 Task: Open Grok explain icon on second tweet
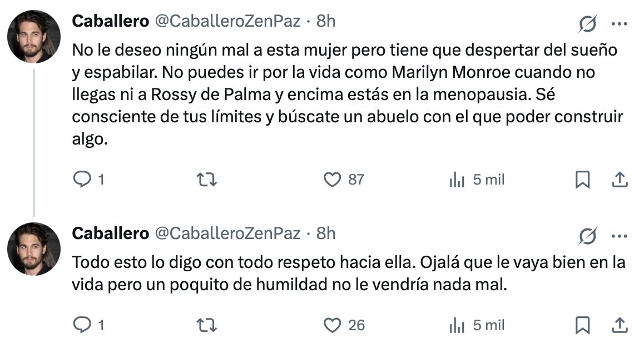point(587,236)
